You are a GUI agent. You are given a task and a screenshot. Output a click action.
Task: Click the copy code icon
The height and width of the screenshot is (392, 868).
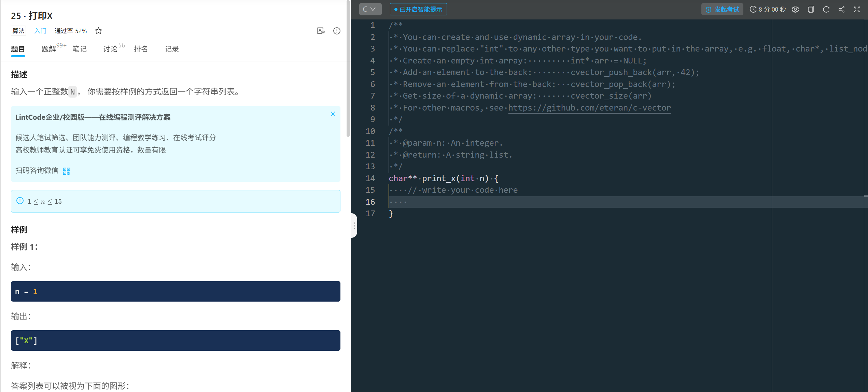point(811,9)
